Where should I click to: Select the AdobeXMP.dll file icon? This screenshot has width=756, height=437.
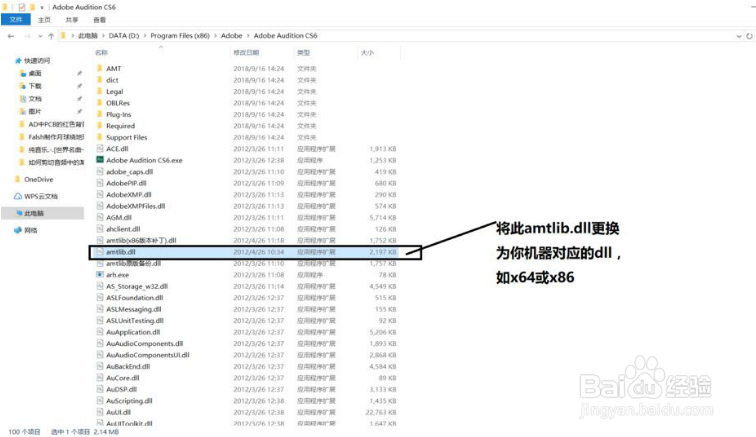pyautogui.click(x=100, y=194)
